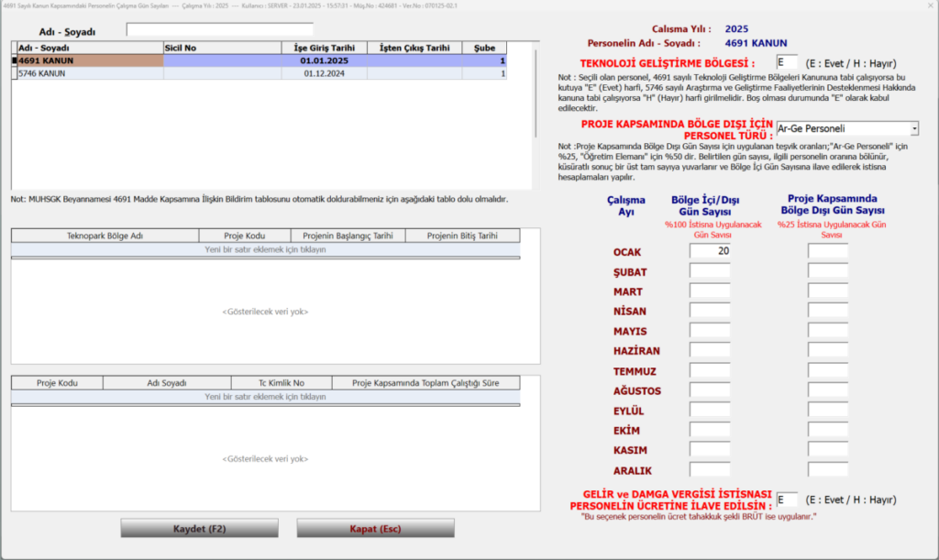Click MART Proje Kapsamında Bölge Dışı field
Image resolution: width=939 pixels, height=560 pixels.
[828, 291]
